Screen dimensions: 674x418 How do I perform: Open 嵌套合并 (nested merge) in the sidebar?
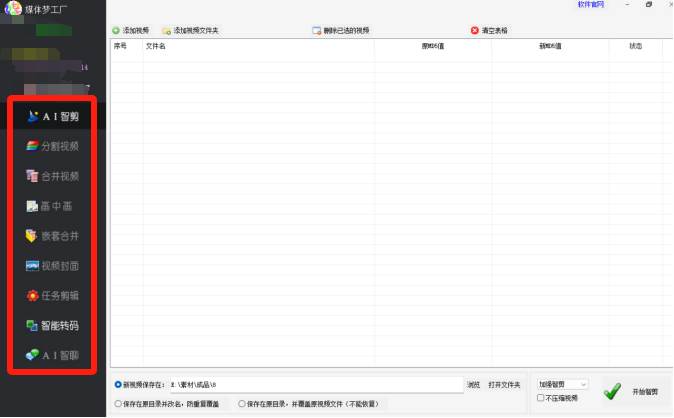click(x=52, y=236)
